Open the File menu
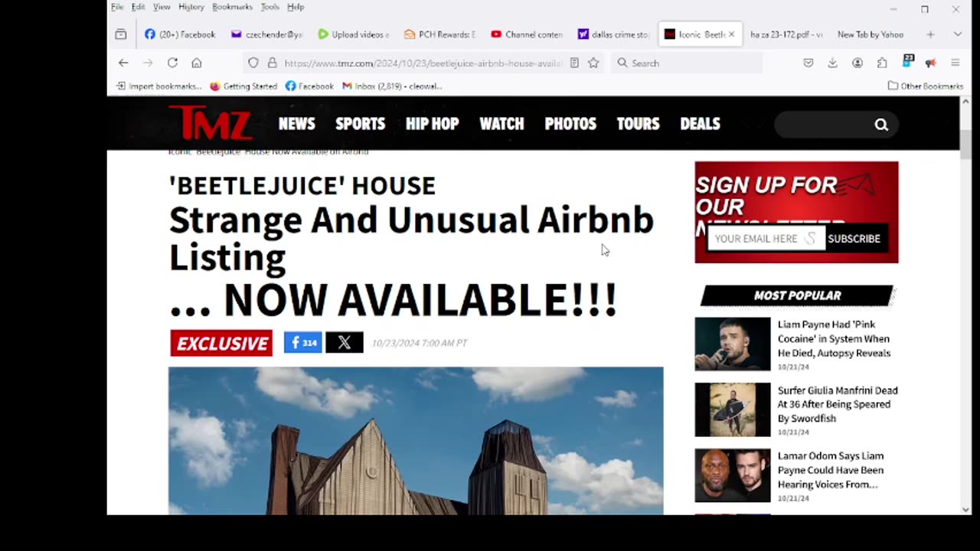 tap(117, 7)
